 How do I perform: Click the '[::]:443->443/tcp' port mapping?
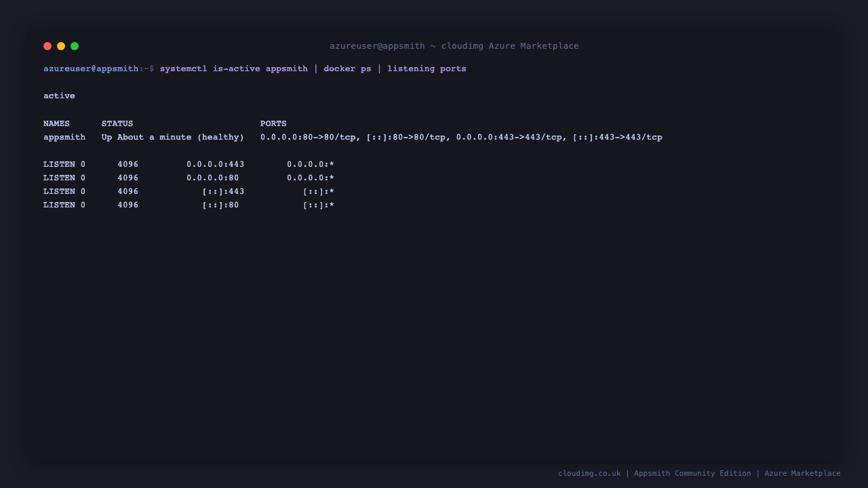coord(617,138)
